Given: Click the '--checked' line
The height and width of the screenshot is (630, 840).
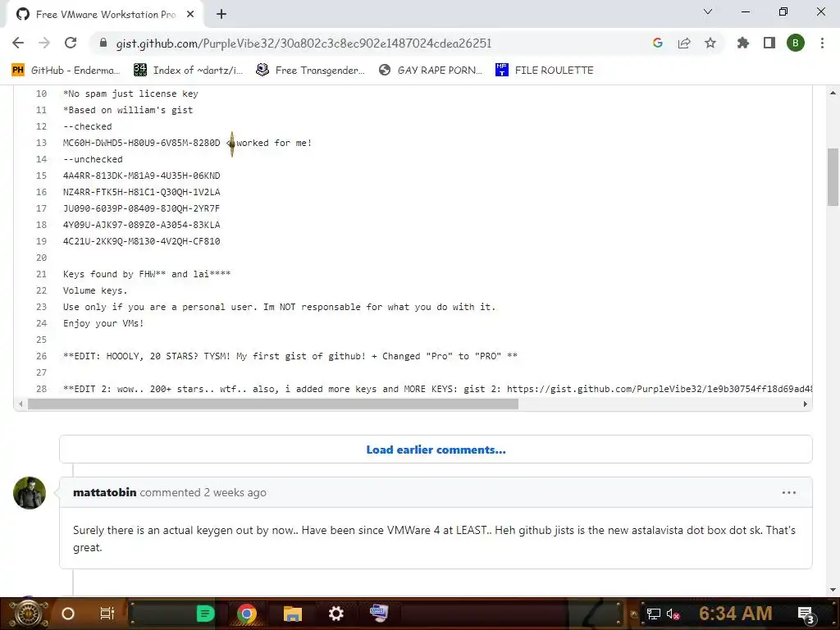Looking at the screenshot, I should (x=87, y=126).
